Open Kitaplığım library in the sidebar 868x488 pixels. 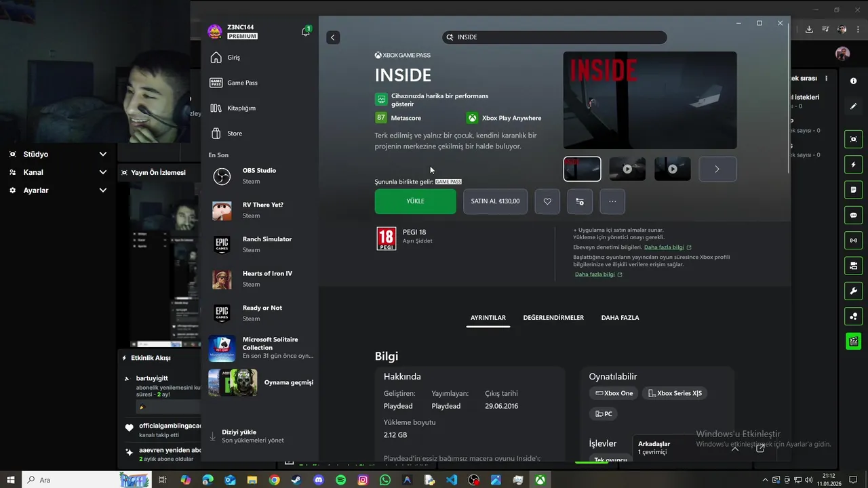coord(260,108)
